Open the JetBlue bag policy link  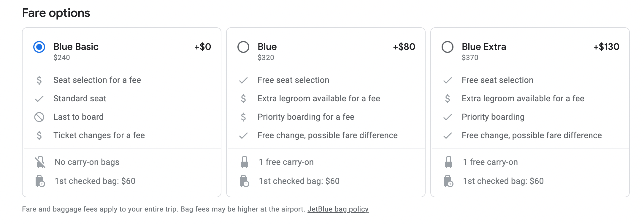pyautogui.click(x=338, y=209)
